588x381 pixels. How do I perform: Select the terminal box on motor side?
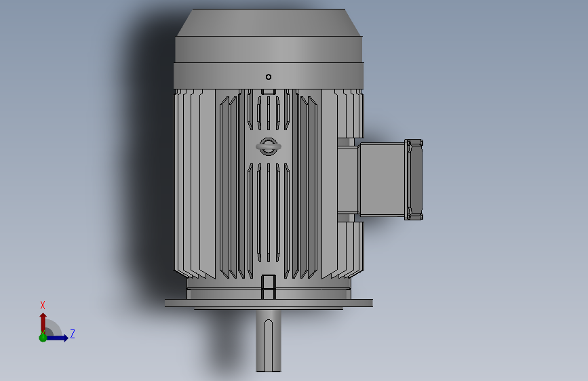pos(381,179)
